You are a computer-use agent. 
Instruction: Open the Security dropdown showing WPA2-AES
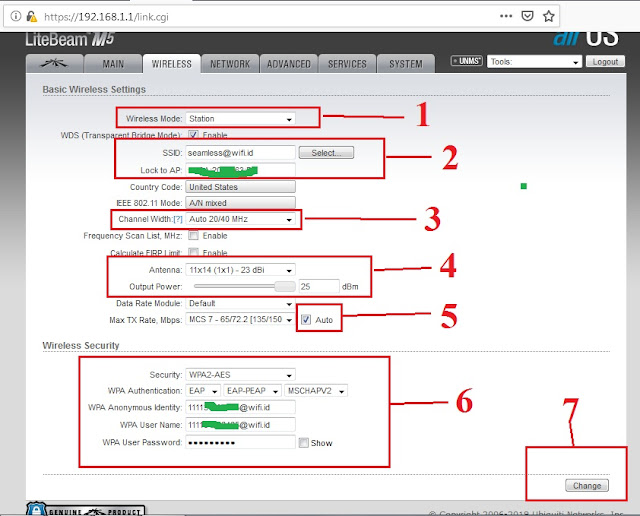coord(240,375)
